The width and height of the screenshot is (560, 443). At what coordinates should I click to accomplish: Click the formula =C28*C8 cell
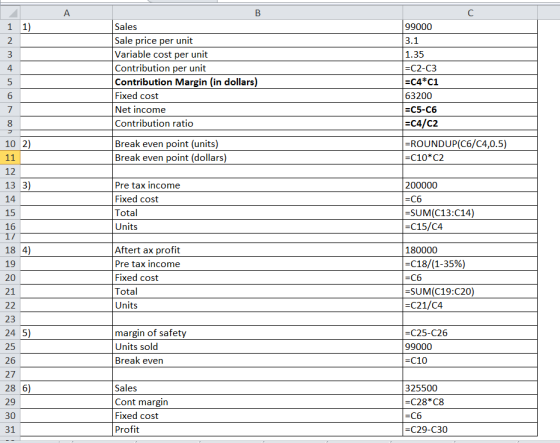tap(470, 402)
